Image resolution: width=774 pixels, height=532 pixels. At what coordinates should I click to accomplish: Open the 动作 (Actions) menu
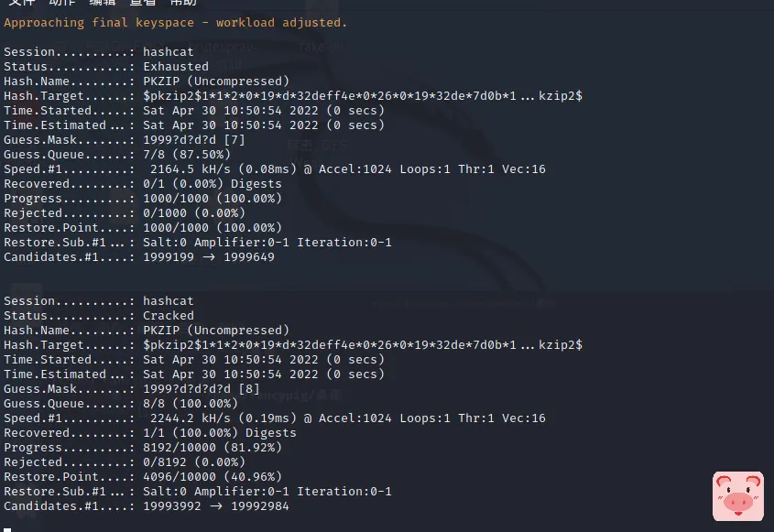point(60,3)
